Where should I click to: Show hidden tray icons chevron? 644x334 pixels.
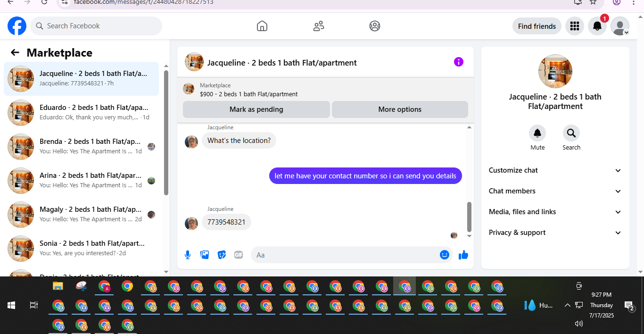tap(568, 305)
